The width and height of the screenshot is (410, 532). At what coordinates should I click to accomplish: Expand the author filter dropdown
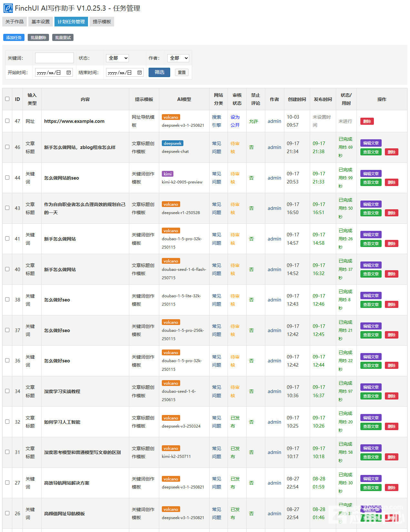(178, 58)
